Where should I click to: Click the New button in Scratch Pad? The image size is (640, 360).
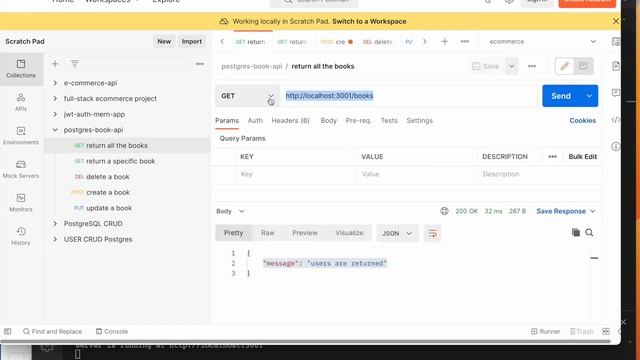click(164, 42)
